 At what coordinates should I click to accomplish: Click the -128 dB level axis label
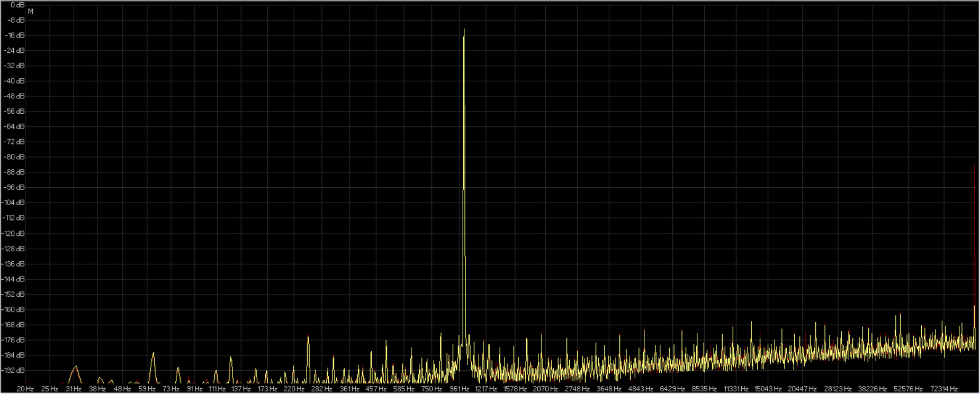[14, 249]
